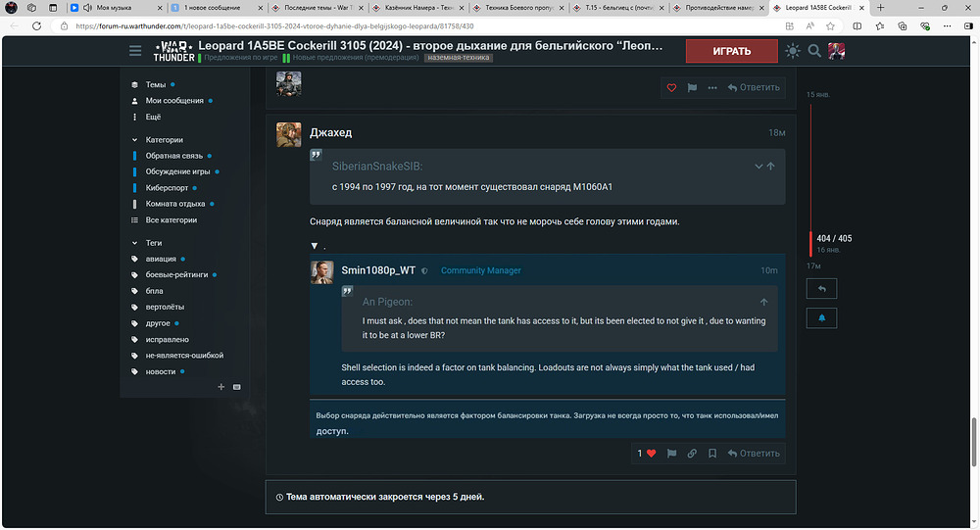Jump to quoted post by SiberianSnakeSIB
Image resolution: width=980 pixels, height=530 pixels.
pos(771,167)
